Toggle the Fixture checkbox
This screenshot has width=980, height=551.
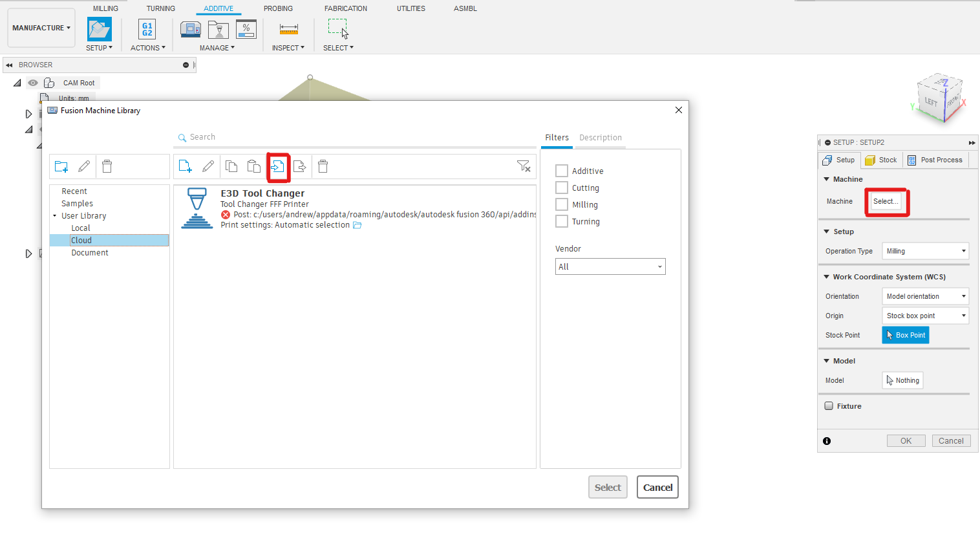(x=829, y=406)
